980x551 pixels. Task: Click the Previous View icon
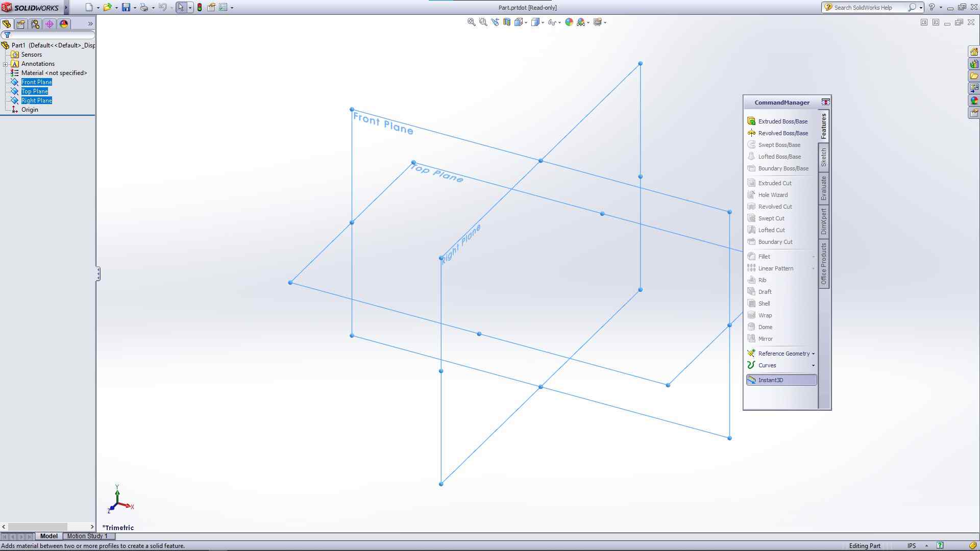[x=495, y=22]
